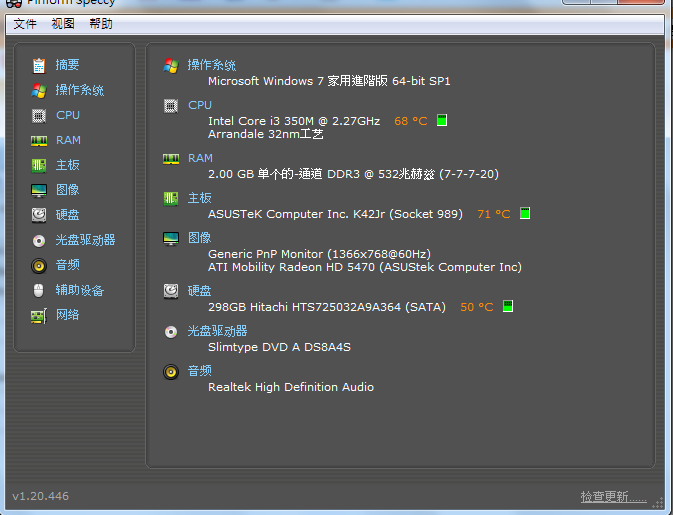Click the 2.00 GB DDR3 memory text
This screenshot has width=673, height=515.
pos(353,174)
